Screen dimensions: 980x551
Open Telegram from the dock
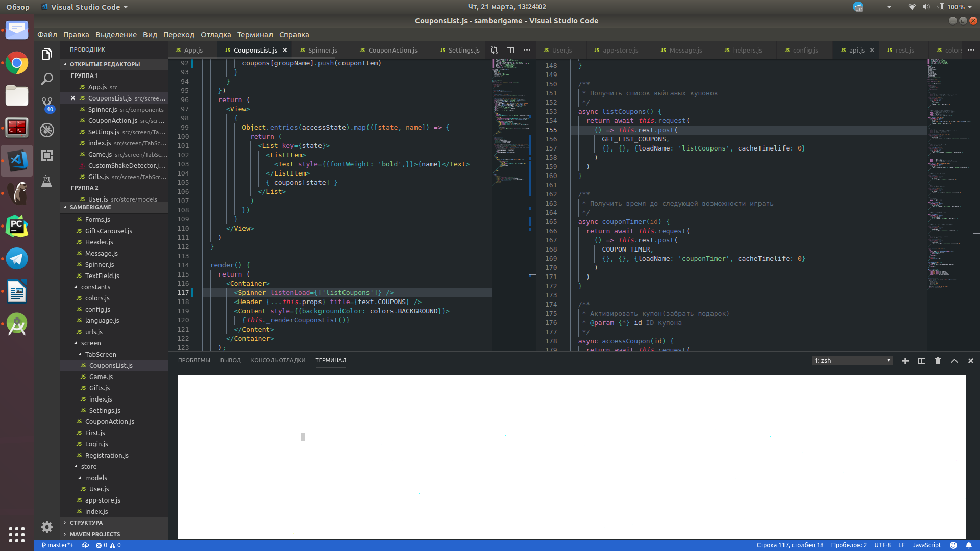point(17,259)
